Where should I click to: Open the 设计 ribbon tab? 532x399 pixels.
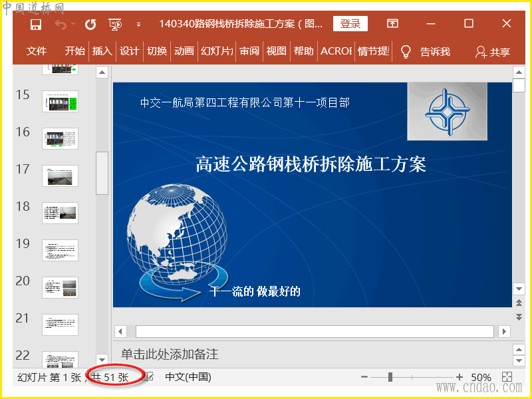[129, 51]
